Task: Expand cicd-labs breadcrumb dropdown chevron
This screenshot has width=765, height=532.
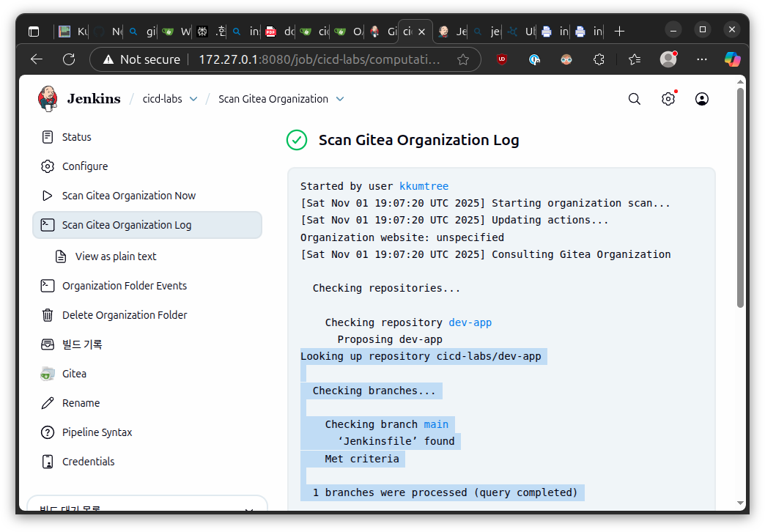Action: 193,99
